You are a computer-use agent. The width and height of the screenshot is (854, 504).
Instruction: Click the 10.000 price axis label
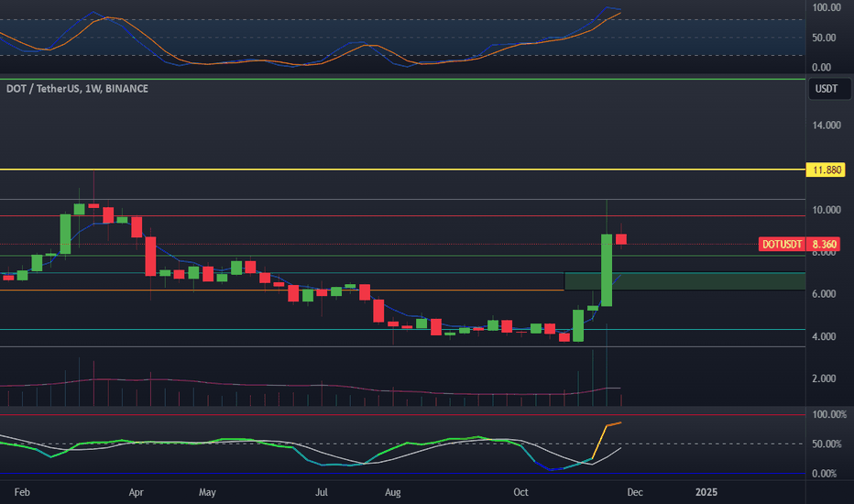827,210
